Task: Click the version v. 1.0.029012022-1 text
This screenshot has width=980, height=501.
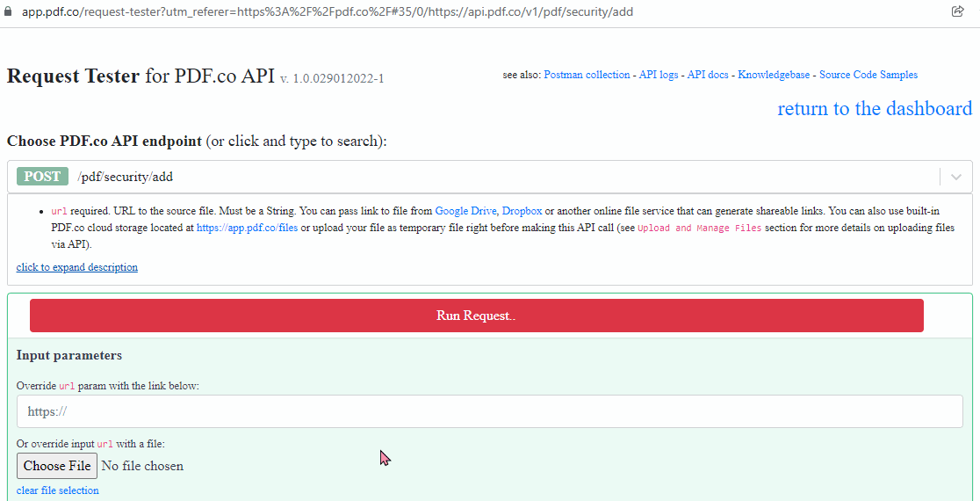Action: point(332,79)
